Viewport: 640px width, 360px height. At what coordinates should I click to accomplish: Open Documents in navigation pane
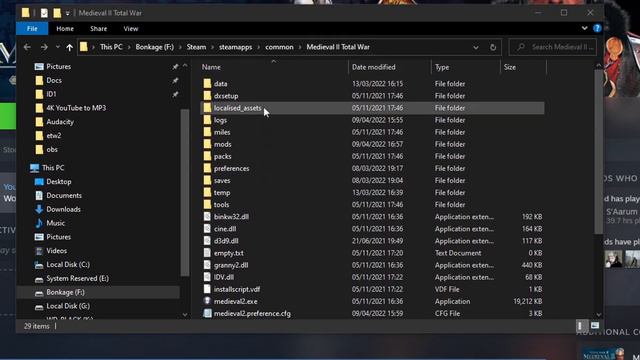tap(64, 196)
